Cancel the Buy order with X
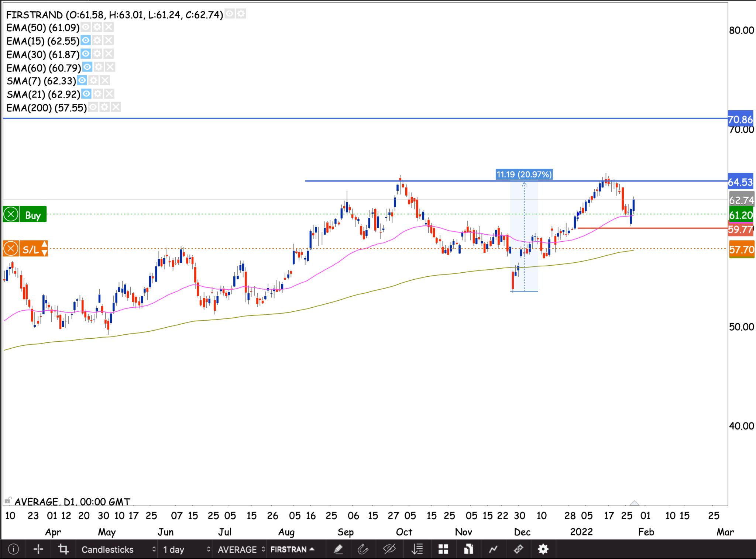The image size is (756, 559). point(11,214)
